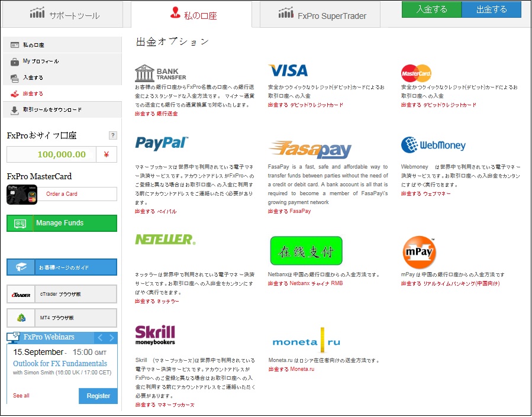Click the mPay orange logo

[x=419, y=252]
